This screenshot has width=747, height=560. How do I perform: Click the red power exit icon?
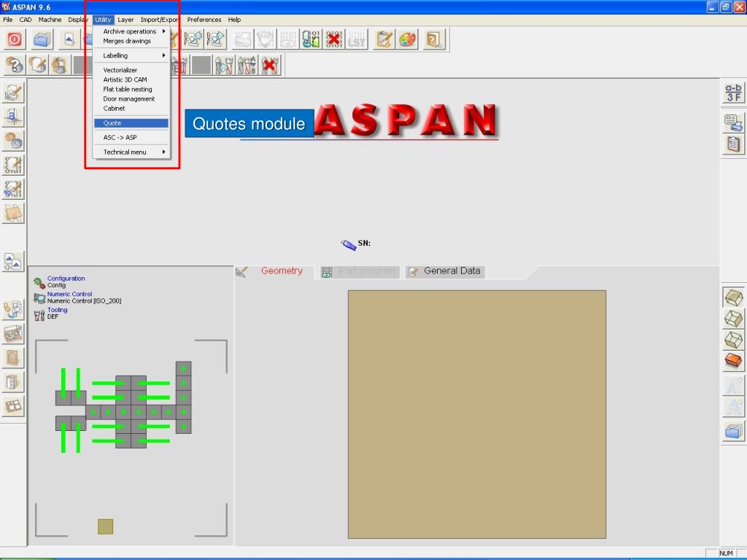click(15, 39)
